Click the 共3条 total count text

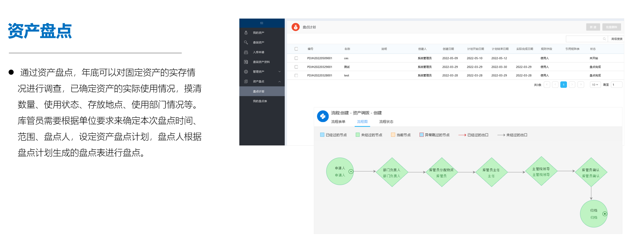coord(538,85)
